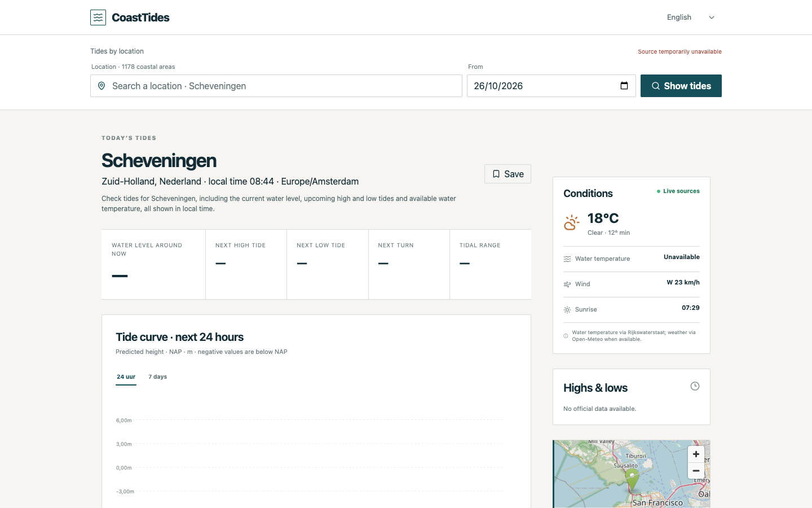Open the calendar picker icon in date field
The image size is (812, 508).
tap(624, 86)
